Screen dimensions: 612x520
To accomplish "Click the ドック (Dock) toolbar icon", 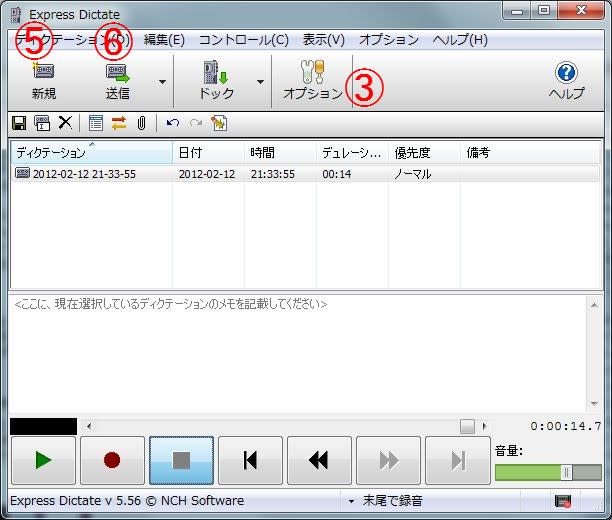I will 216,74.
